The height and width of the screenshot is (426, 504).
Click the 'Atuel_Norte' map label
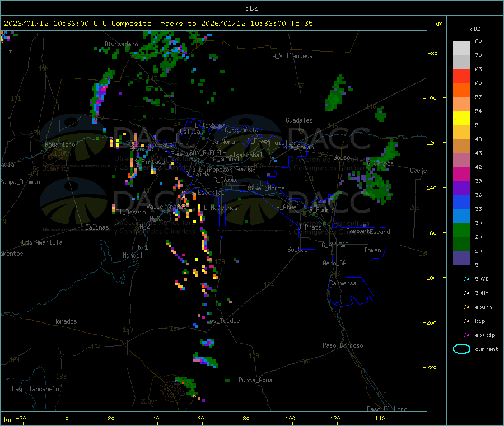pyautogui.click(x=267, y=188)
